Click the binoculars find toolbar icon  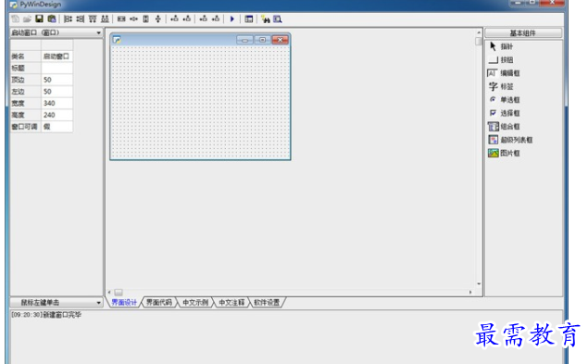pos(266,19)
